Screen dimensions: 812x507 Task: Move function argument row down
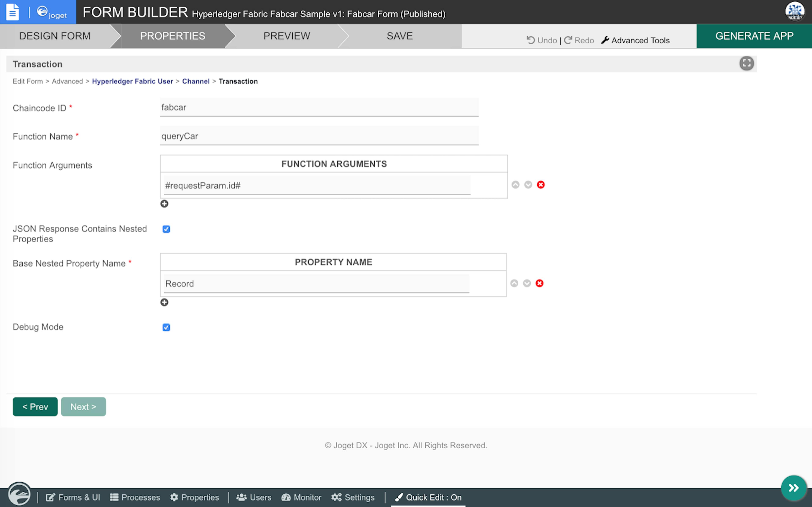click(528, 185)
